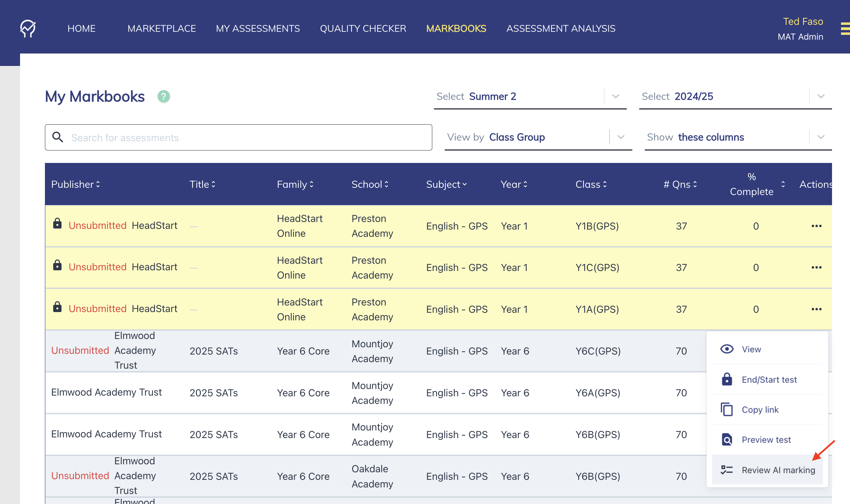The image size is (850, 504).
Task: Open MY ASSESSMENTS in the navigation
Action: pos(258,28)
